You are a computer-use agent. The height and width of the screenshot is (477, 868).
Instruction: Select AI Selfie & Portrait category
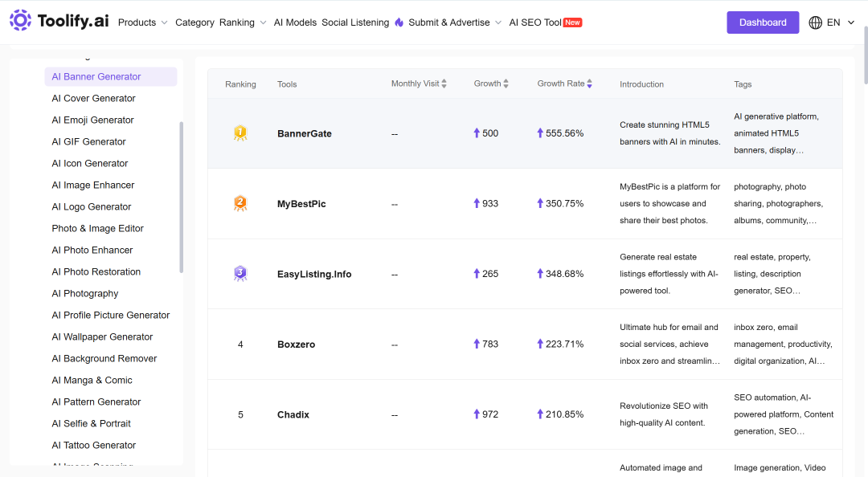point(92,423)
